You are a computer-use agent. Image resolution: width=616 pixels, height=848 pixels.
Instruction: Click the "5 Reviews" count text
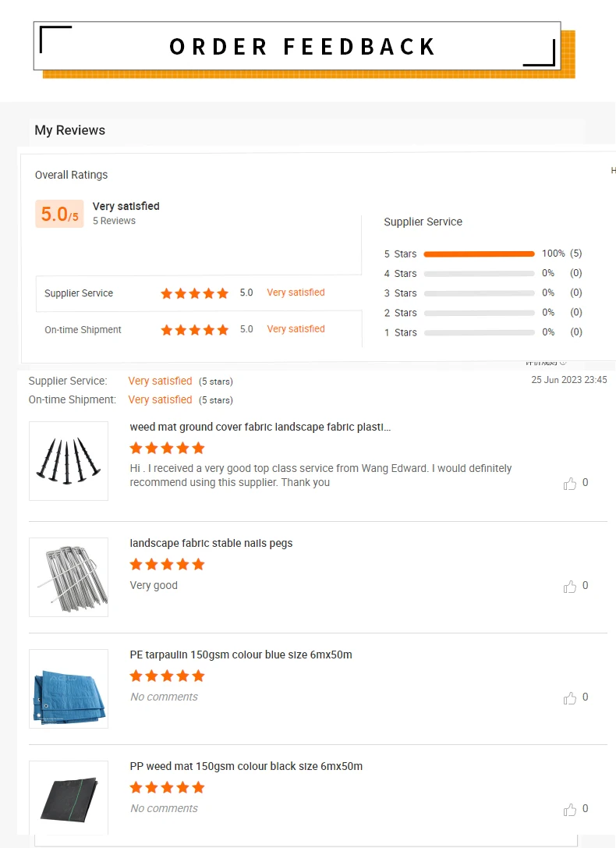(114, 221)
